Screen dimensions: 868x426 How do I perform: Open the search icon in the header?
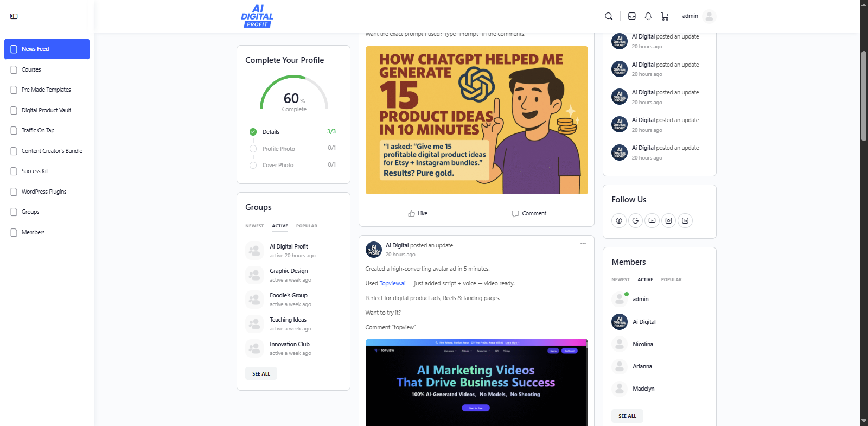(x=609, y=16)
